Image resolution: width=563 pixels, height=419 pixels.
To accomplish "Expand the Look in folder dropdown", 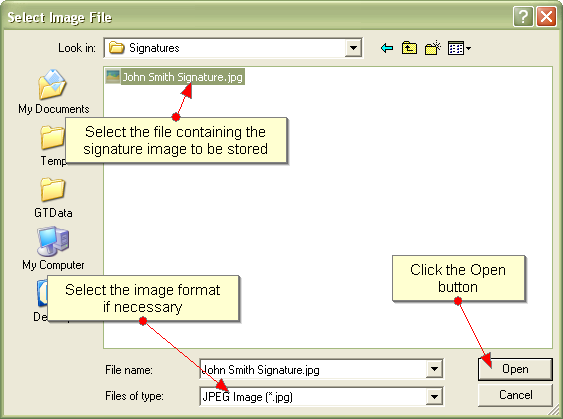I will coord(353,48).
